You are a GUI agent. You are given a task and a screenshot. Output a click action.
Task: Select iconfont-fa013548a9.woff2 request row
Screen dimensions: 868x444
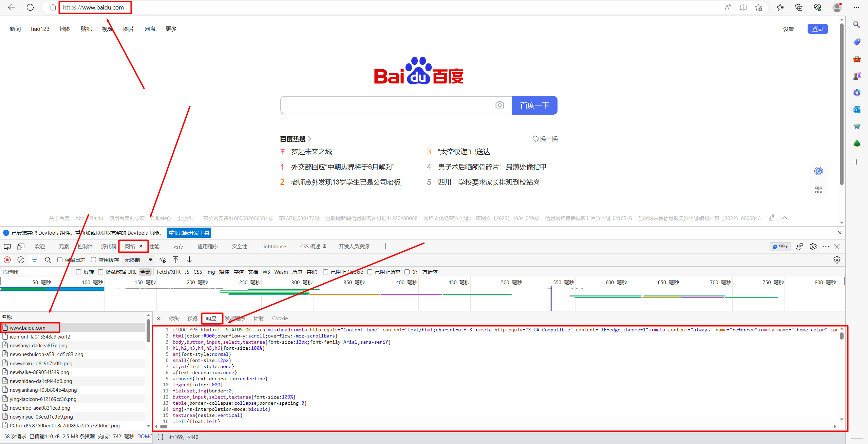point(73,336)
